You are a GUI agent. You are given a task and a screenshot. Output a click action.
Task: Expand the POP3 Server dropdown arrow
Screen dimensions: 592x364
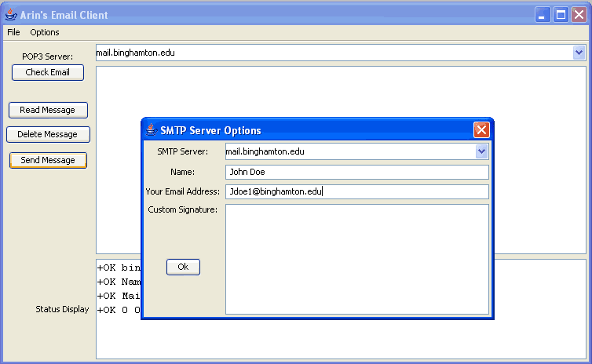pos(579,53)
